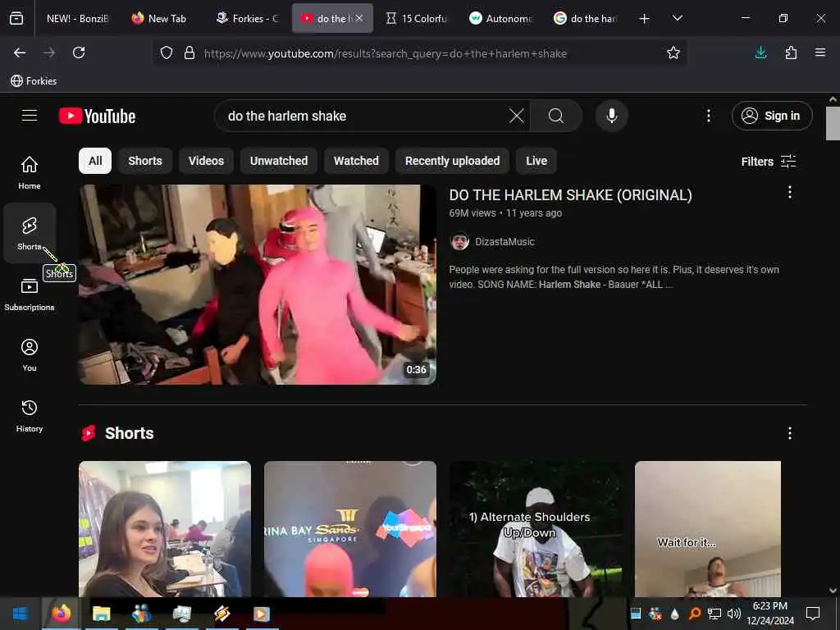The width and height of the screenshot is (840, 630).
Task: Click Firefox icon in the taskbar
Action: (x=61, y=614)
